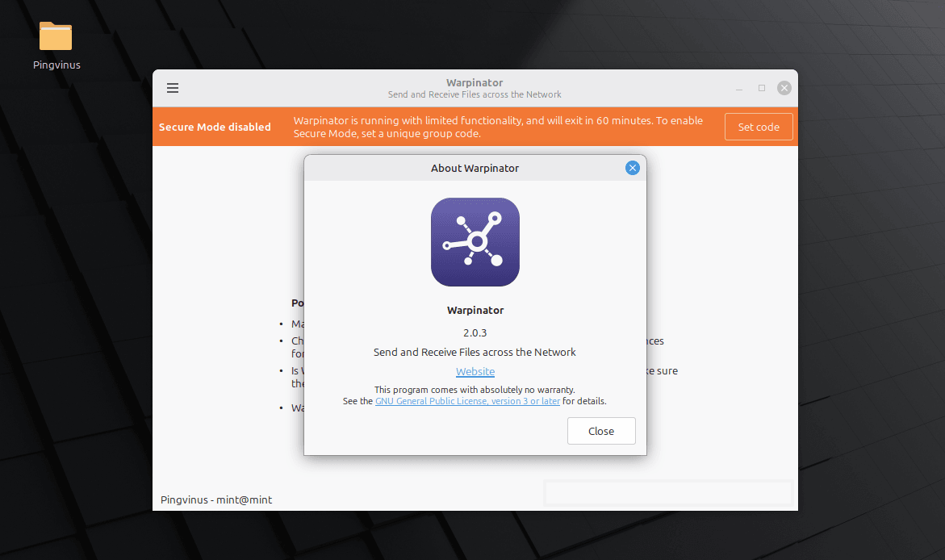This screenshot has width=945, height=560.
Task: Click the version number 2.0.3 text
Action: 475,332
